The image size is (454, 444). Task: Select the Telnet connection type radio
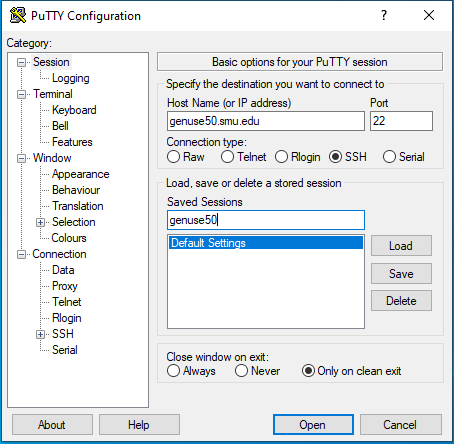tap(227, 157)
